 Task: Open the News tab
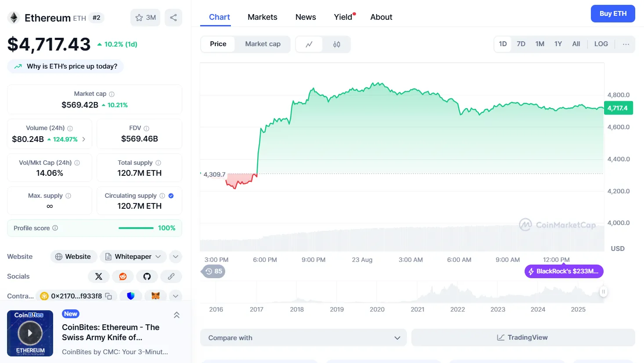(x=306, y=17)
